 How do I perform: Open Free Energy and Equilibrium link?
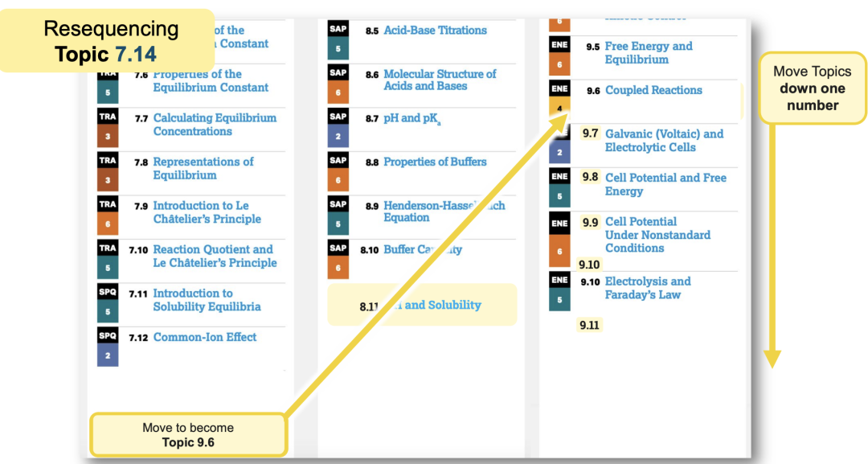coord(649,52)
